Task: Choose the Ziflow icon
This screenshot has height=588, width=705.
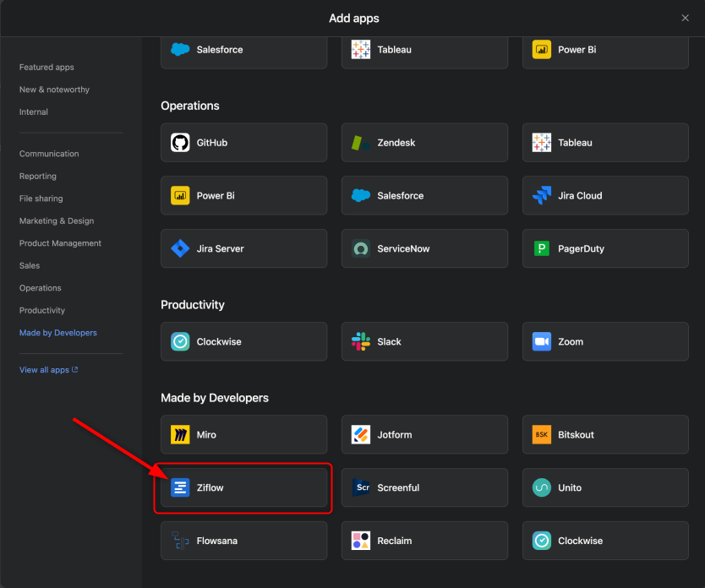Action: tap(180, 487)
